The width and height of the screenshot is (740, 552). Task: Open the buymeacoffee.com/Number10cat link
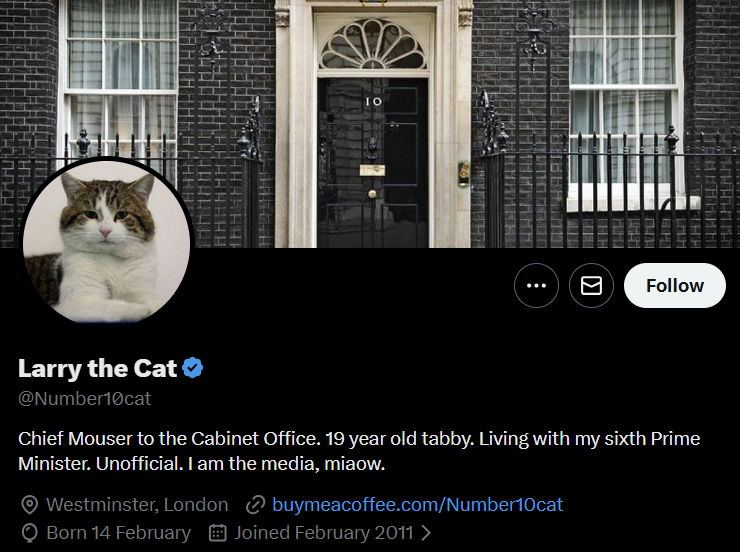pos(417,505)
